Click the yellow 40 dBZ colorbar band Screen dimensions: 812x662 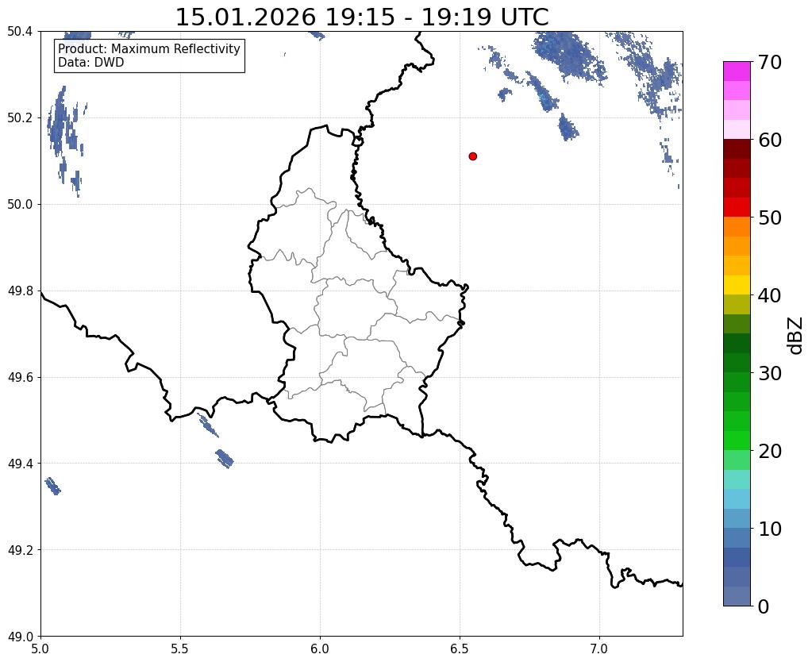pyautogui.click(x=737, y=285)
